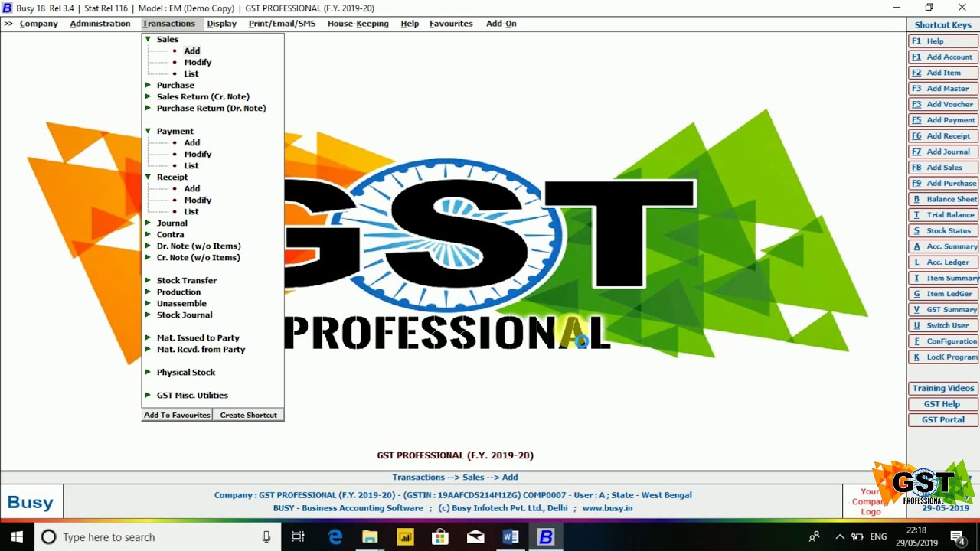Open the Favourites menu

pos(451,24)
